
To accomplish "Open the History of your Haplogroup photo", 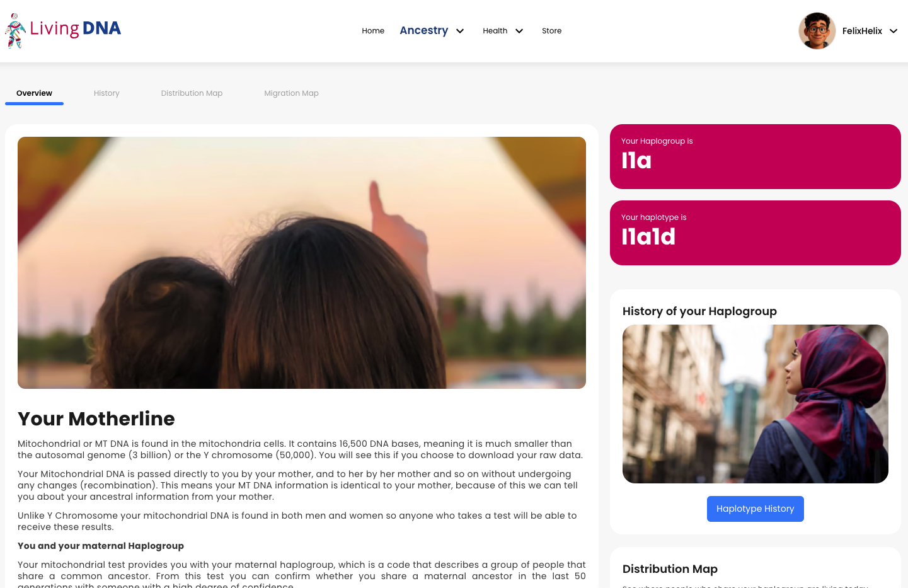I will [x=755, y=404].
